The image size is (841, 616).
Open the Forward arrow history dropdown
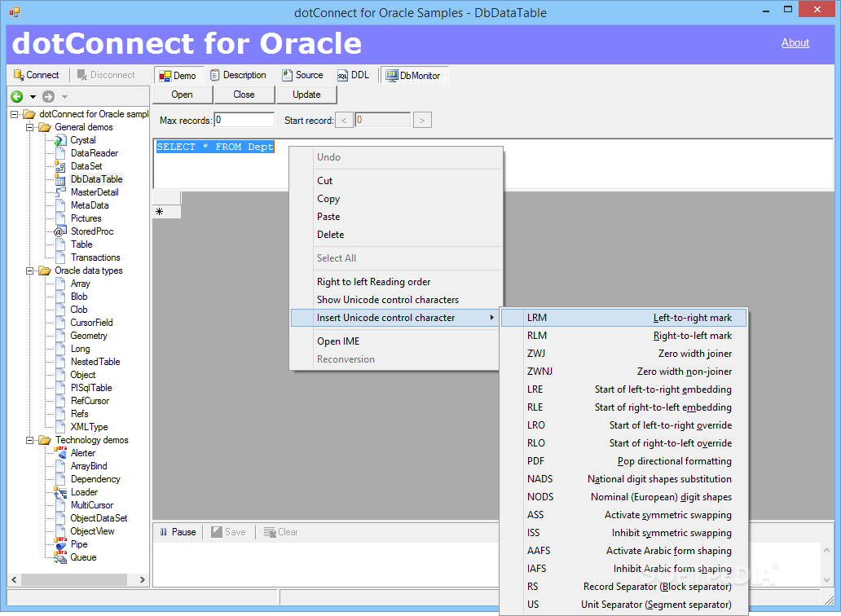pos(64,97)
